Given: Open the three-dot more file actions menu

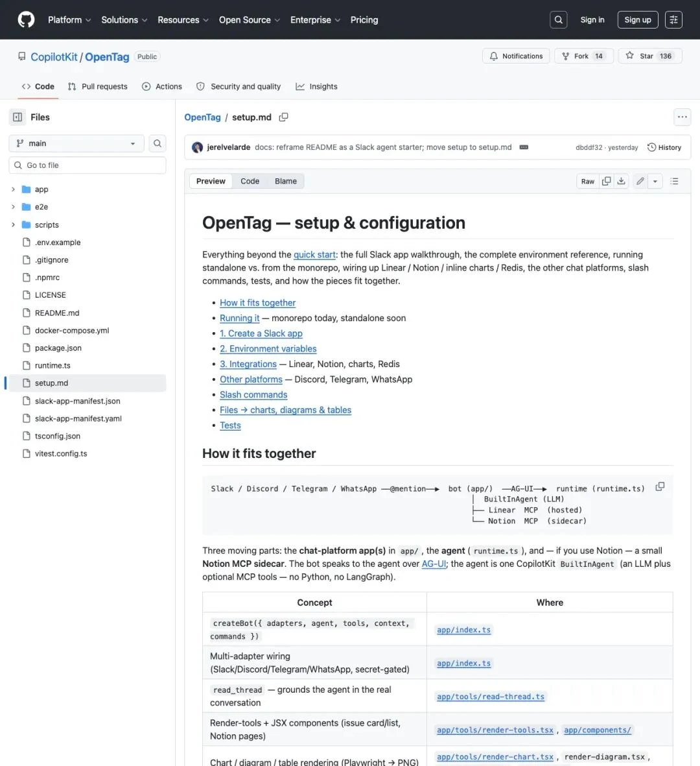Looking at the screenshot, I should coord(682,117).
